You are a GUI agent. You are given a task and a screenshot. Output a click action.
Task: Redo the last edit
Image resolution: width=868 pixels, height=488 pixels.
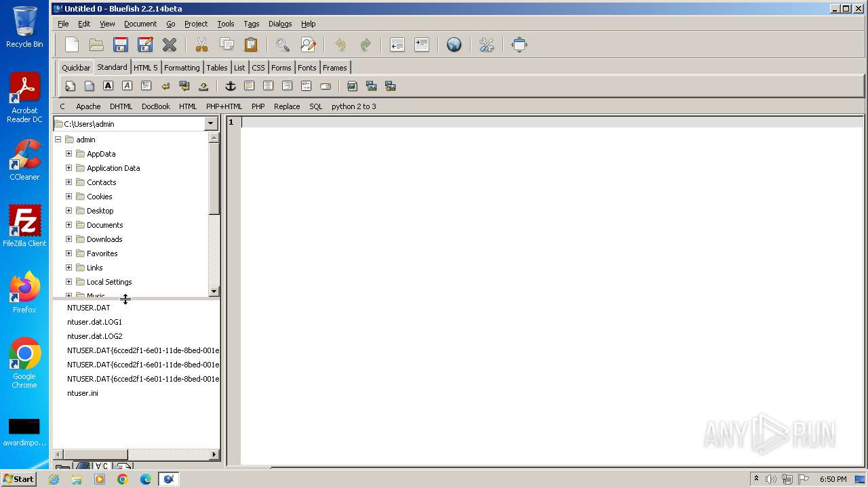pyautogui.click(x=365, y=45)
